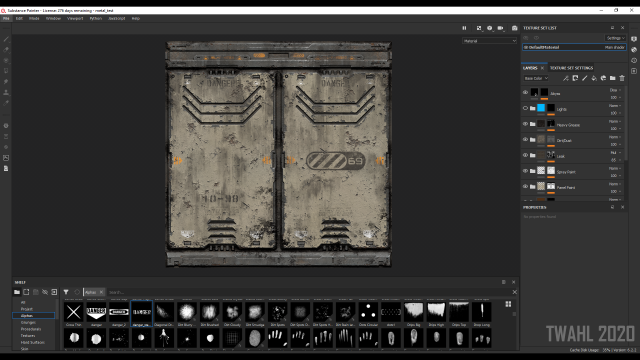This screenshot has width=640, height=360.
Task: Select the Eraser tool in left toolbar
Action: [x=6, y=50]
